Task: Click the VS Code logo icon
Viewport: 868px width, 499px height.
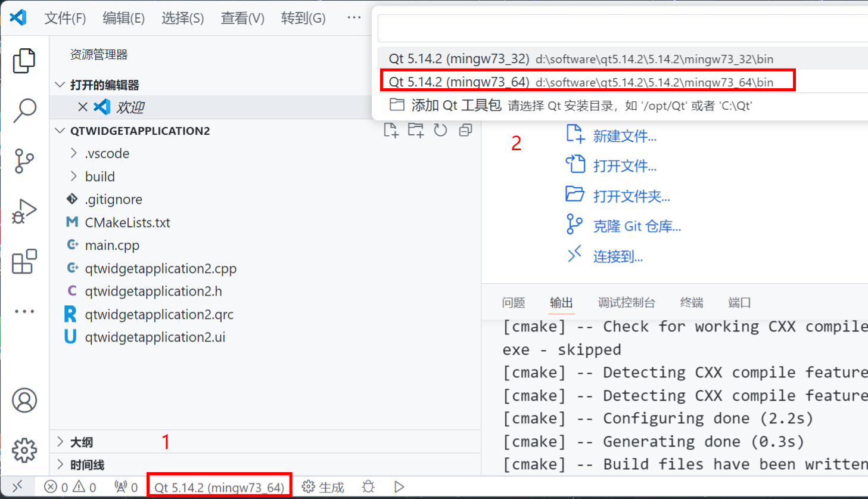Action: (18, 17)
